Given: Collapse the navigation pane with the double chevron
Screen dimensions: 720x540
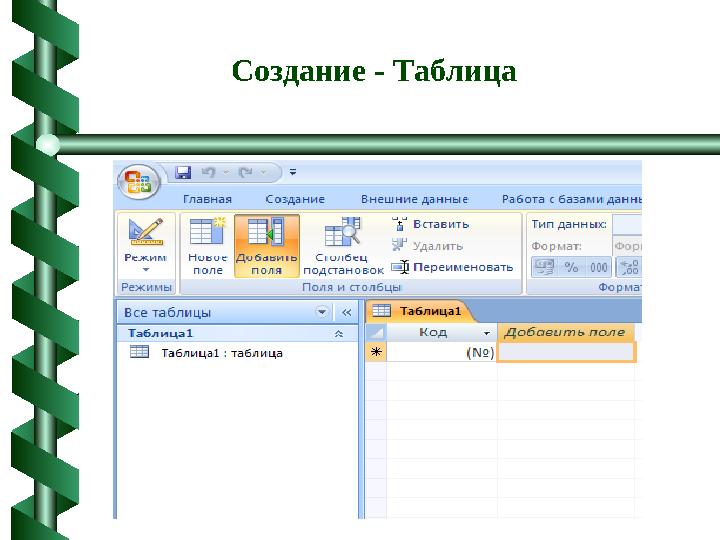Looking at the screenshot, I should [347, 313].
